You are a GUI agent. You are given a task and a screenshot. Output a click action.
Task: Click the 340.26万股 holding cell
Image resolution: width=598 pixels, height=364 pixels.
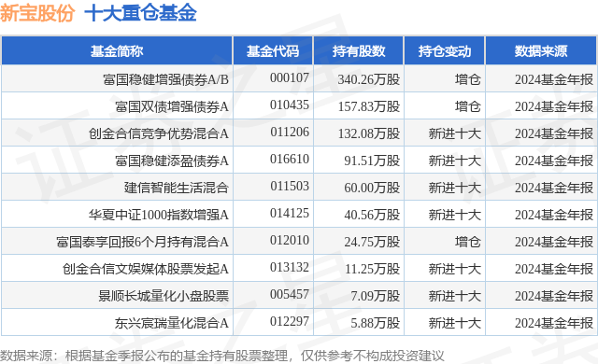[369, 79]
